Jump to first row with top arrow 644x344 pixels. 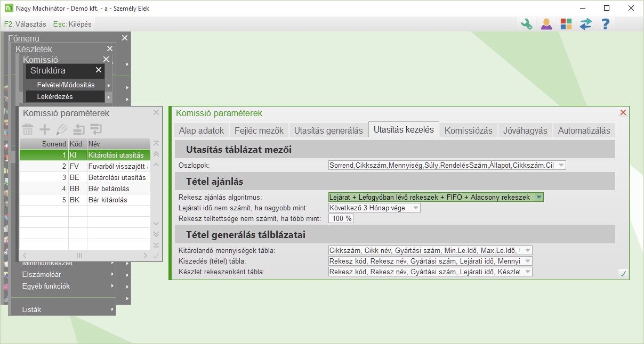[156, 143]
